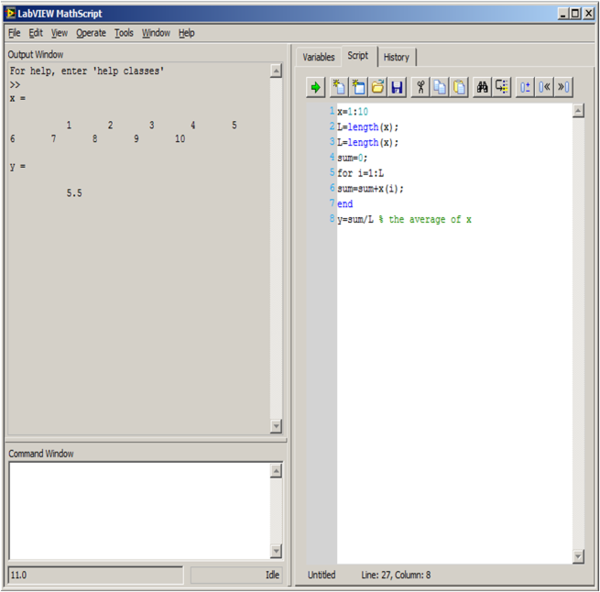Click output value '5.5' in Output Window
This screenshot has width=600, height=592.
tap(74, 193)
